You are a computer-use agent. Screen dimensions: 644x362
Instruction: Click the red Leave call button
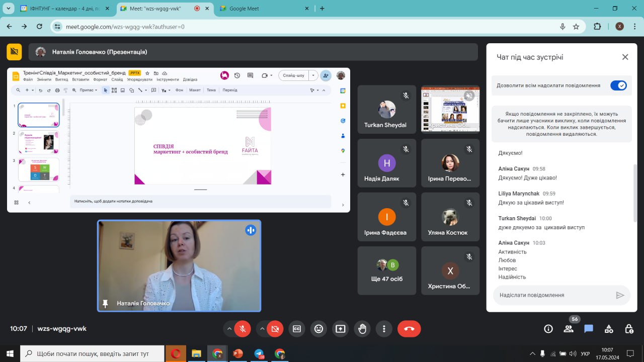tap(409, 329)
